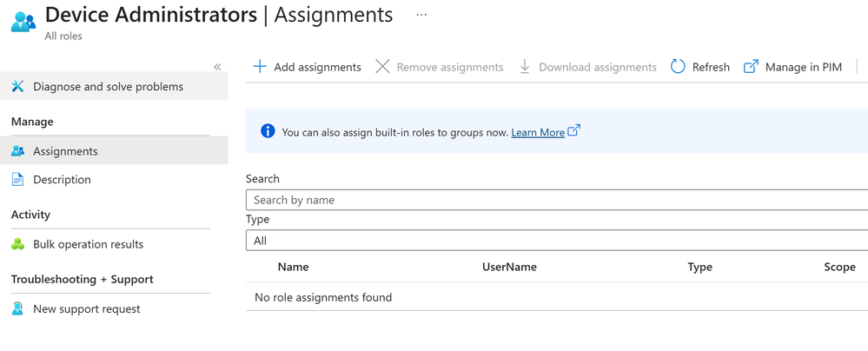Click the New support request icon
868x351 pixels.
coord(18,308)
